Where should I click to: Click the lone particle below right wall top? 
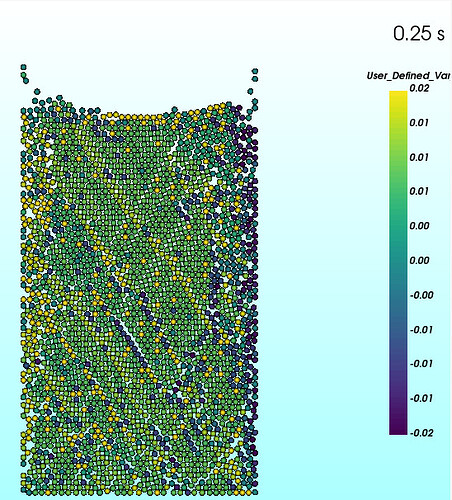point(250,91)
